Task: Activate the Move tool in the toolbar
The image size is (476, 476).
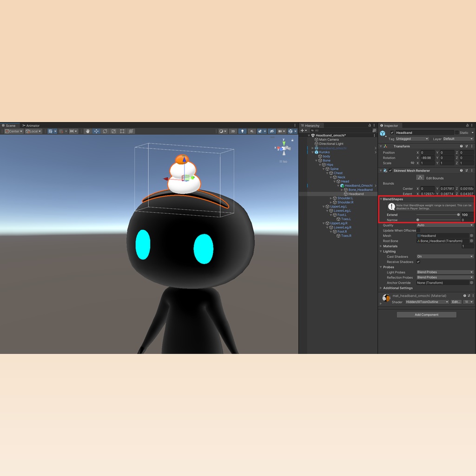Action: coord(96,131)
